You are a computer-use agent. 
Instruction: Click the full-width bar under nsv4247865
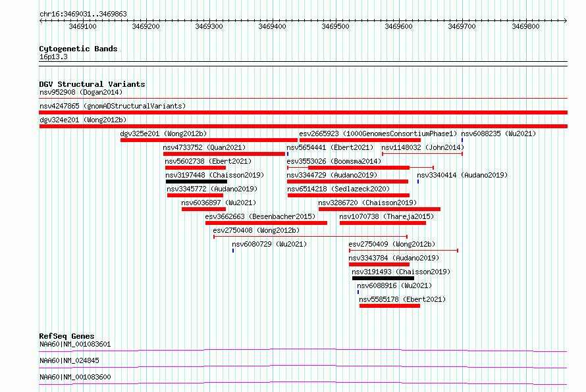click(x=303, y=112)
